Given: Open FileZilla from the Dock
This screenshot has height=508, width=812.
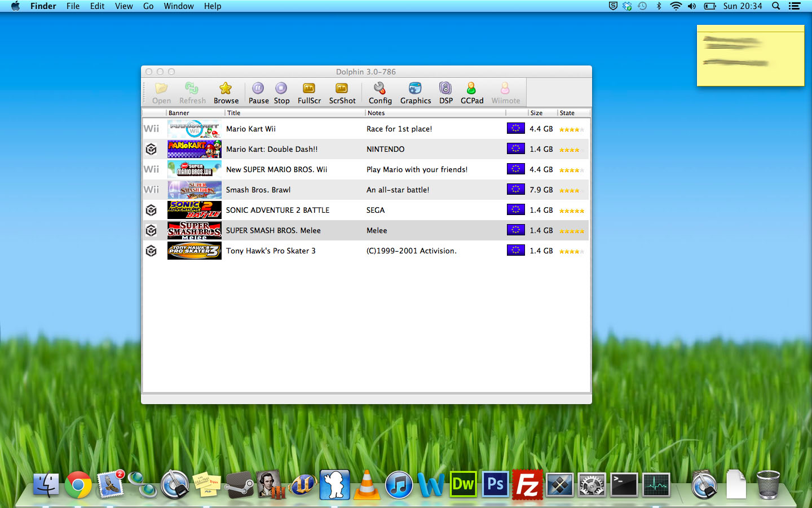Looking at the screenshot, I should [x=527, y=485].
